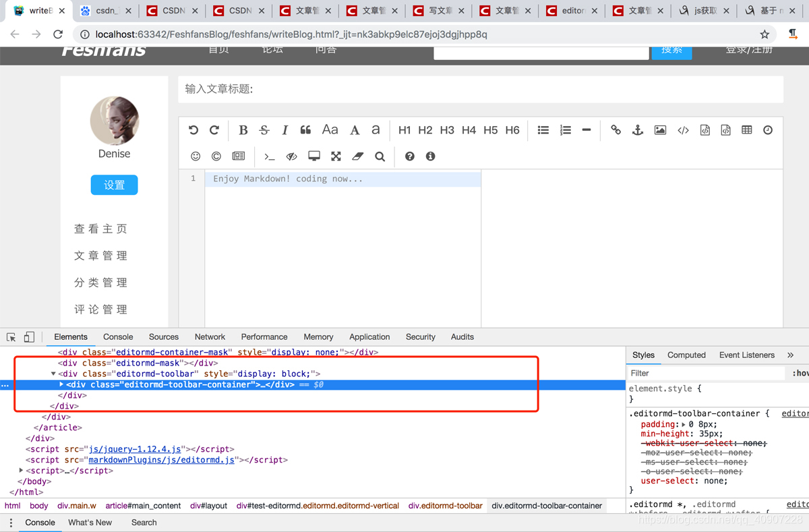This screenshot has height=532, width=809.
Task: Collapse the editormd-toolbar div node
Action: click(x=53, y=374)
